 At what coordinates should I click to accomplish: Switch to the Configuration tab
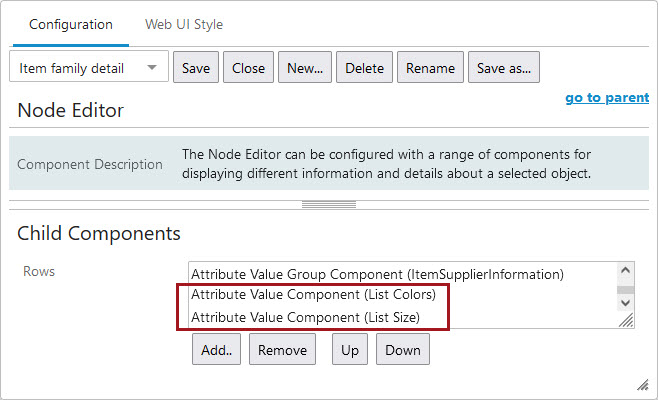pyautogui.click(x=71, y=24)
